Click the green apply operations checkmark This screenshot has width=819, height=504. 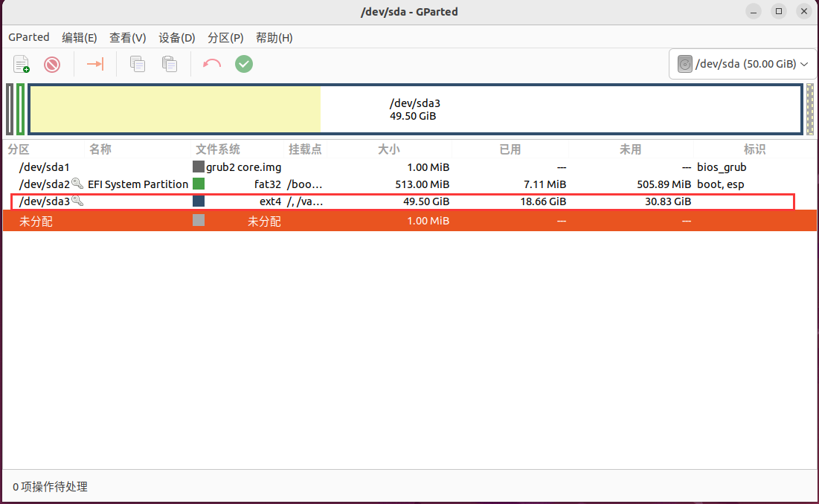[243, 64]
